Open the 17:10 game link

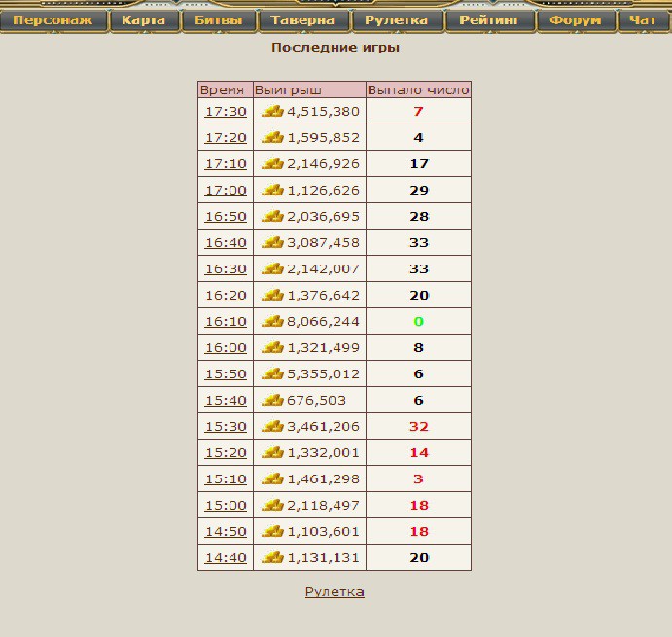226,163
